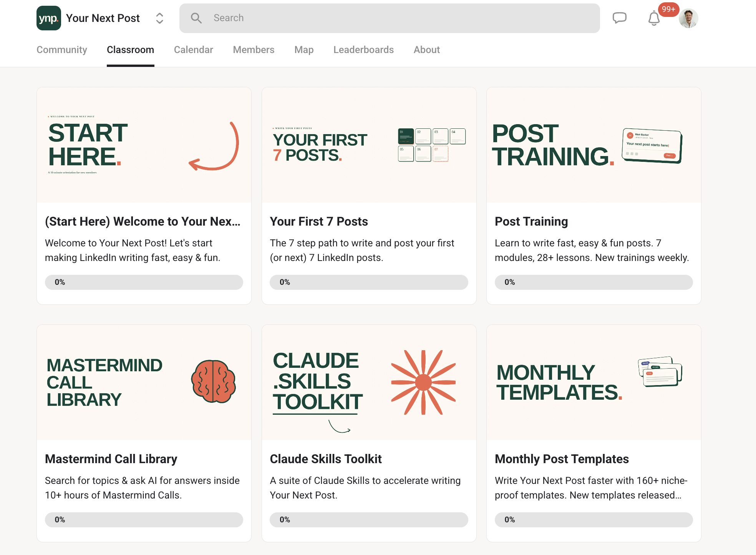The width and height of the screenshot is (756, 555).
Task: Go to the Members tab
Action: pyautogui.click(x=254, y=50)
